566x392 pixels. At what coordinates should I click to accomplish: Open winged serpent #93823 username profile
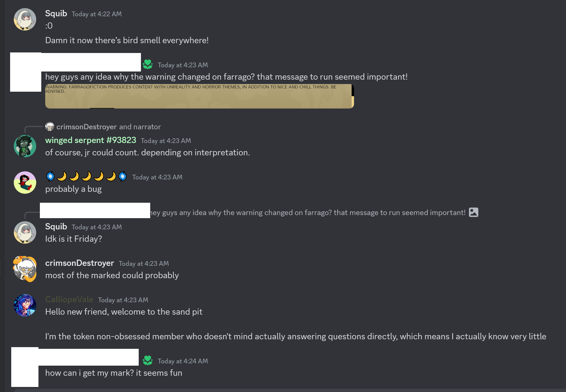pos(91,140)
